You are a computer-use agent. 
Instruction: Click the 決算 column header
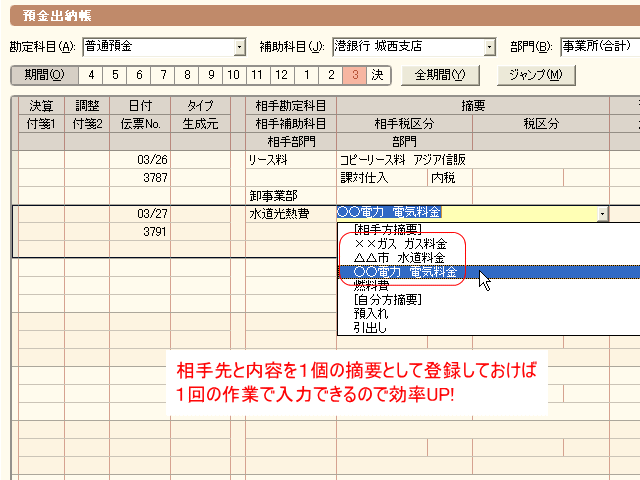point(41,106)
